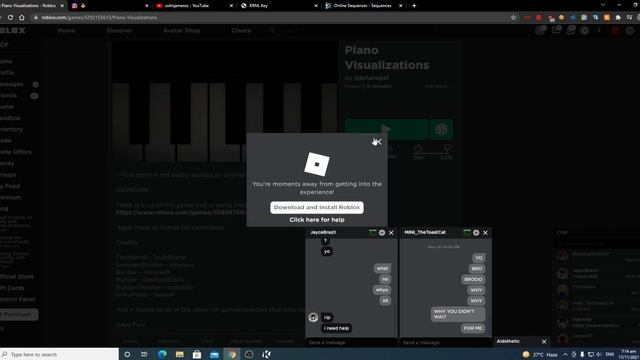The height and width of the screenshot is (360, 640).
Task: Click the browser address bar URL
Action: click(x=99, y=18)
